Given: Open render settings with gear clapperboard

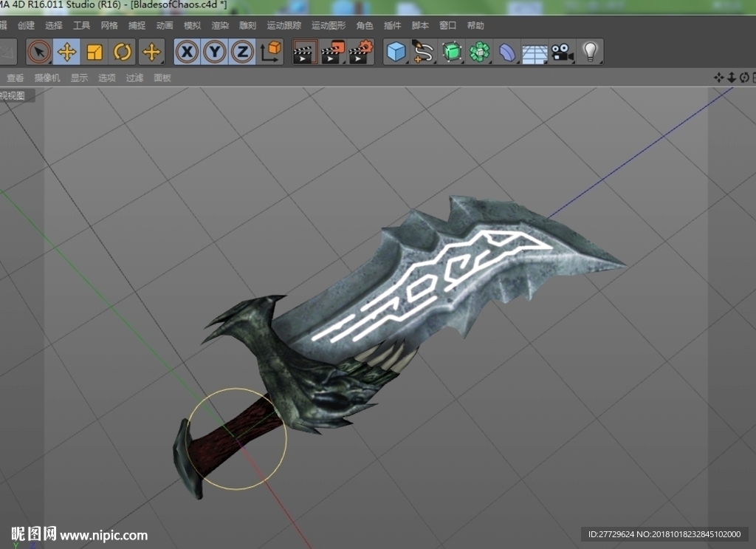Looking at the screenshot, I should [362, 52].
